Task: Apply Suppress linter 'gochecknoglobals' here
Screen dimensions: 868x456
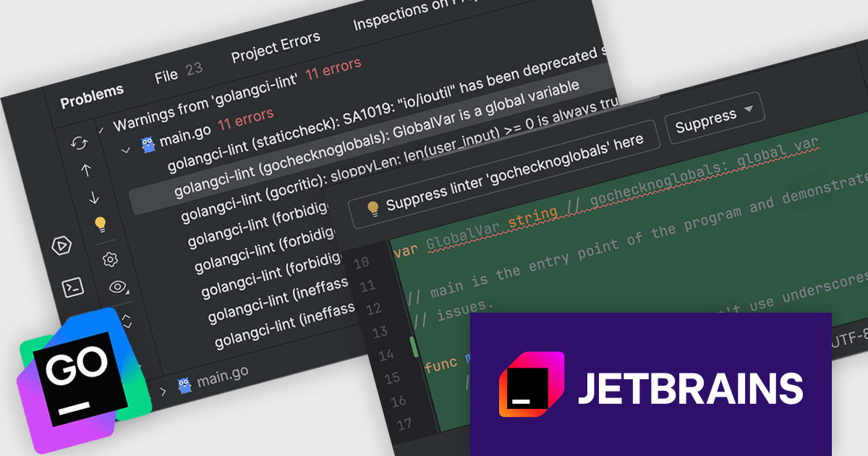Action: (x=504, y=173)
